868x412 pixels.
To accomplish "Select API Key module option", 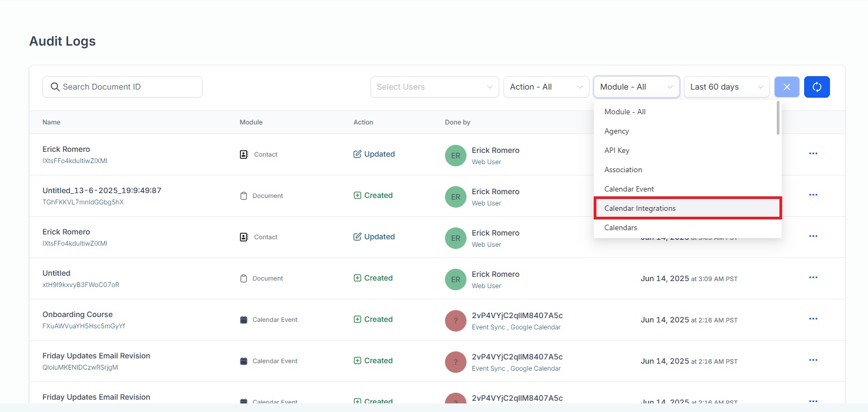I will 617,150.
